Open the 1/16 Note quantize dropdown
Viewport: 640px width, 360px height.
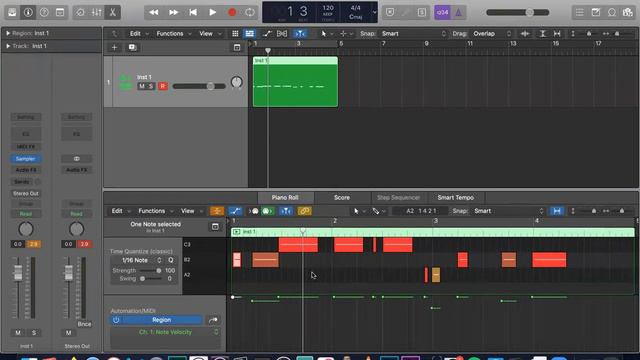(140, 260)
